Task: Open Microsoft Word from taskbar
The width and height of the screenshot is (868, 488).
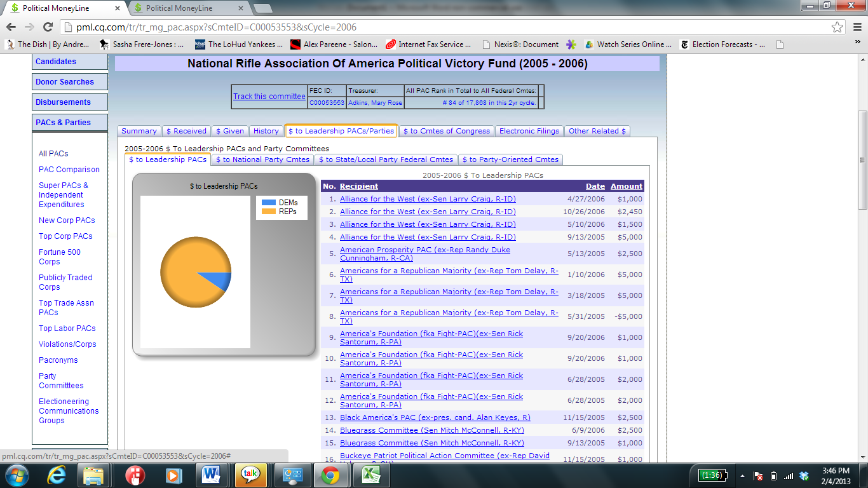Action: pyautogui.click(x=210, y=475)
